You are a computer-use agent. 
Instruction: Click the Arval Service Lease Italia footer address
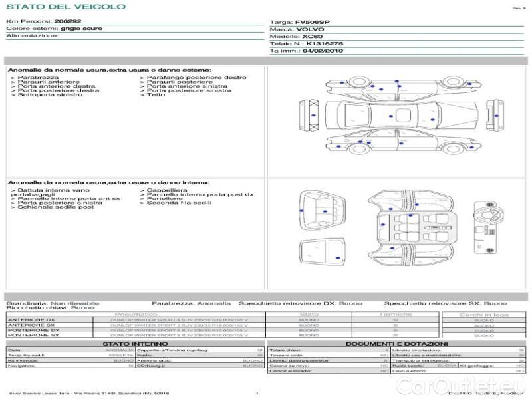(89, 394)
